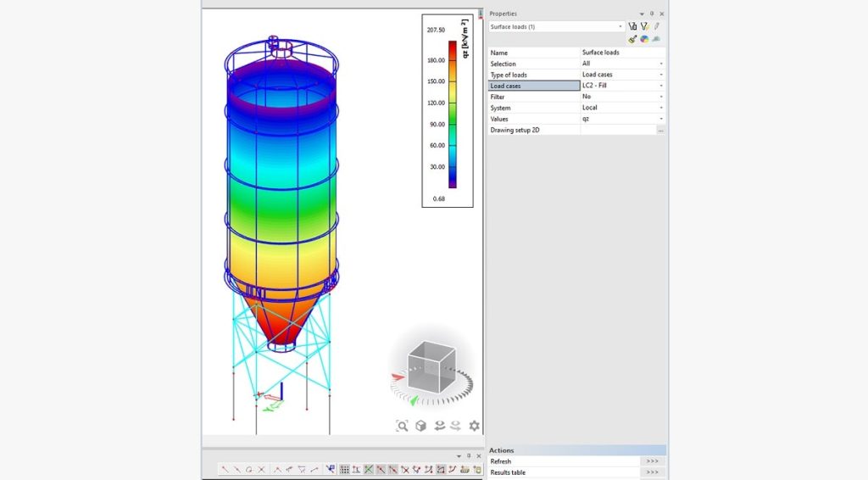Click the Results table action label

pos(508,472)
